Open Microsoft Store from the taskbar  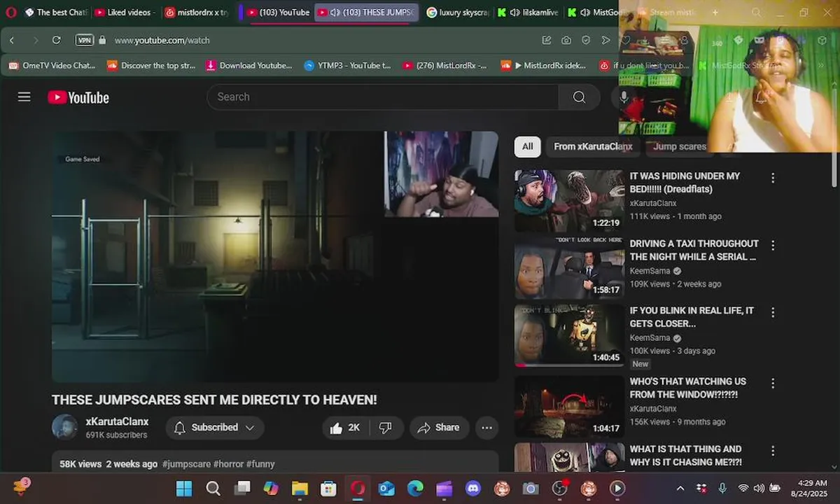[328, 488]
